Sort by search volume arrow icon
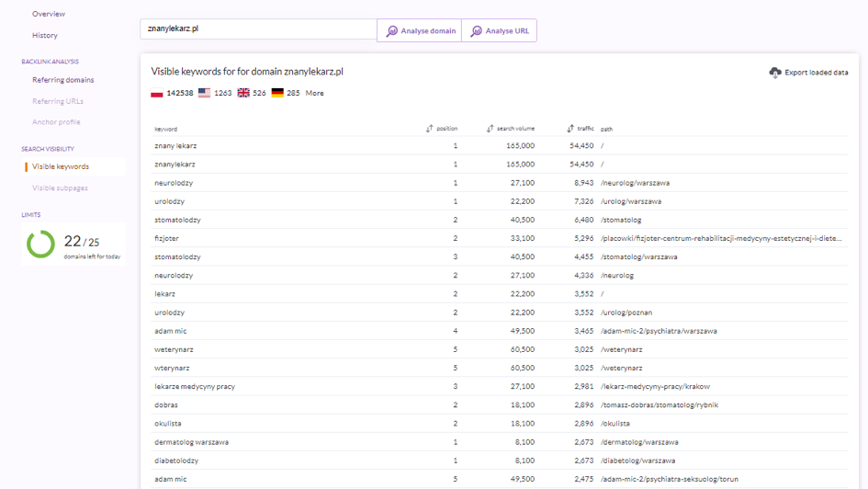The image size is (868, 489). pyautogui.click(x=490, y=129)
